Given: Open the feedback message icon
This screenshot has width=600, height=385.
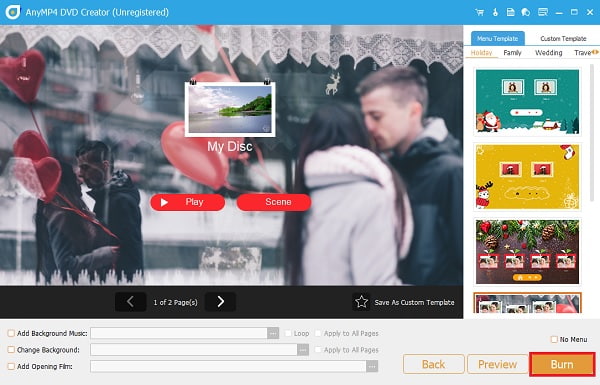Looking at the screenshot, I should 543,12.
